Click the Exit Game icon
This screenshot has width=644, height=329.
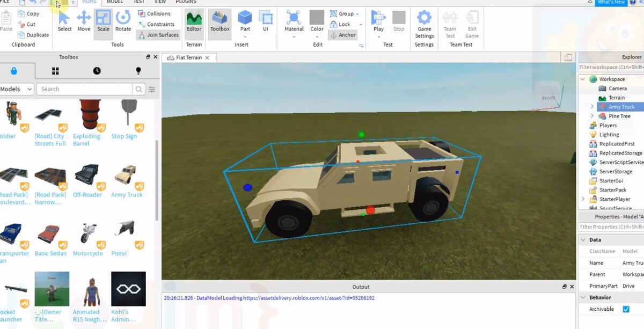coord(472,24)
